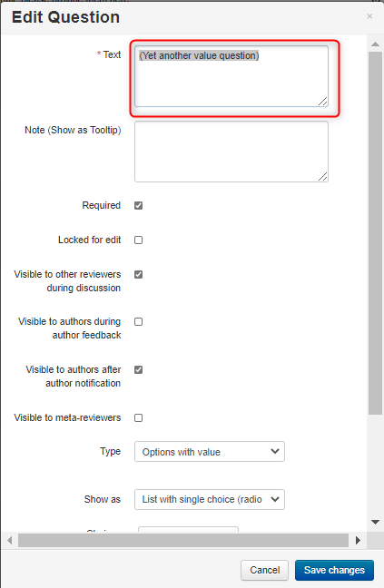This screenshot has height=588, width=384.
Task: Enable the Visible to meta-reviewers checkbox
Action: tap(138, 417)
